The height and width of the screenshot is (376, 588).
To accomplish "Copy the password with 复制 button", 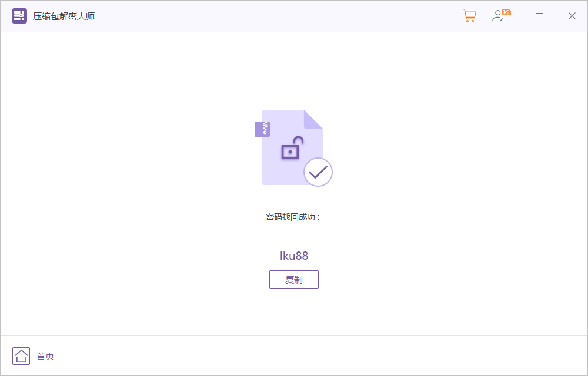I will pos(294,280).
